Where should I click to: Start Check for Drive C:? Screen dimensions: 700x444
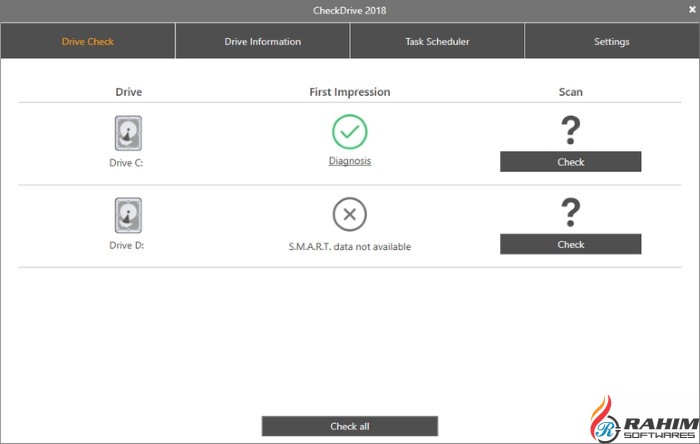click(571, 162)
